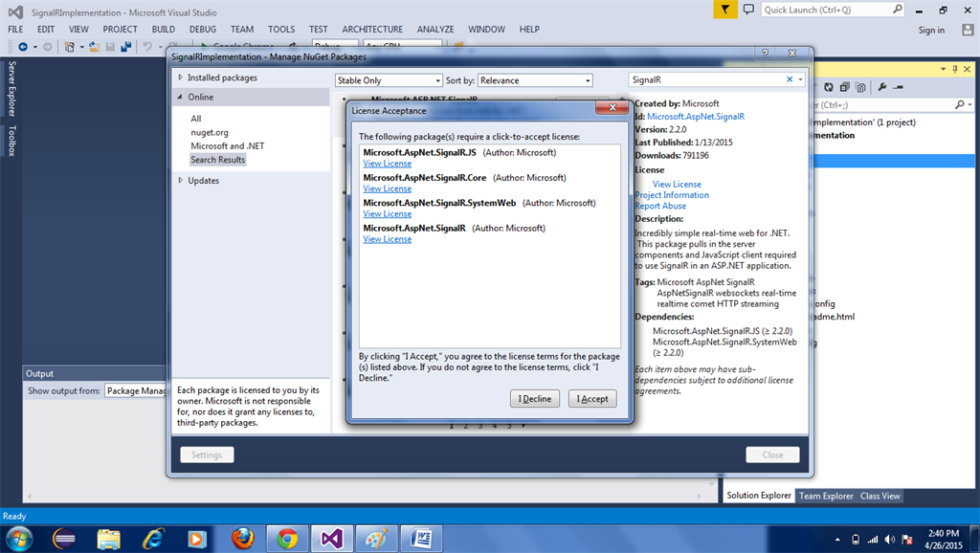This screenshot has height=553, width=980.
Task: Click the Solution Explorer search magnifier icon
Action: point(959,104)
